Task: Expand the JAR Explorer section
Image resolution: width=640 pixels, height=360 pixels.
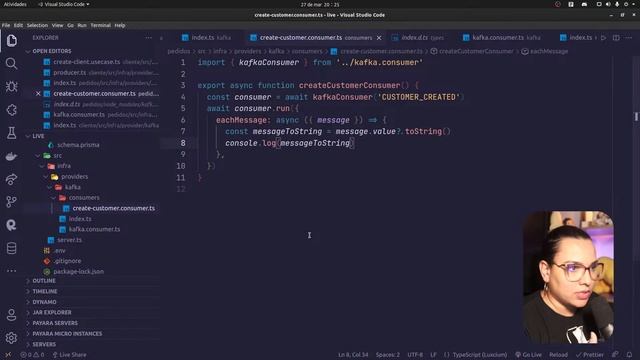Action: (x=52, y=312)
